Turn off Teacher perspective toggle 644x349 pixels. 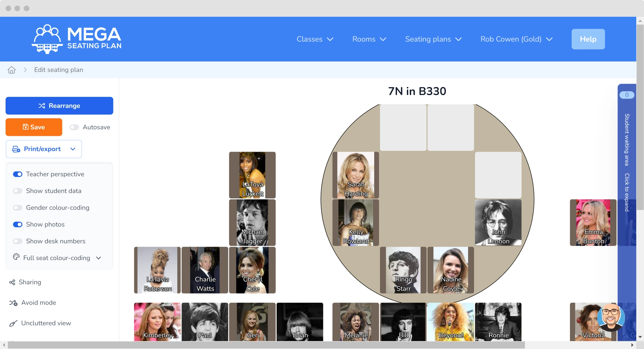[x=18, y=174]
